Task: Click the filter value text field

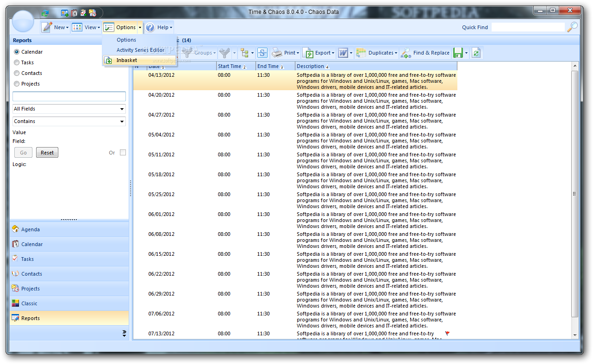Action: coord(69,96)
